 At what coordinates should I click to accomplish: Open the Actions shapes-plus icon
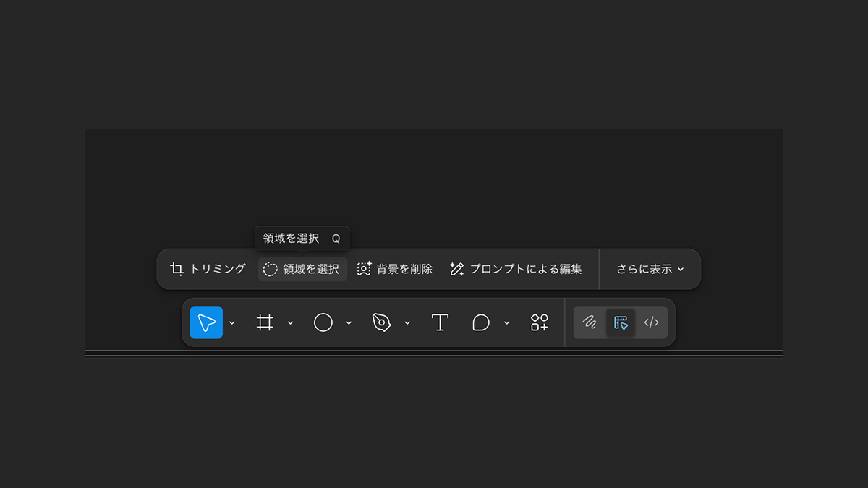coord(539,322)
